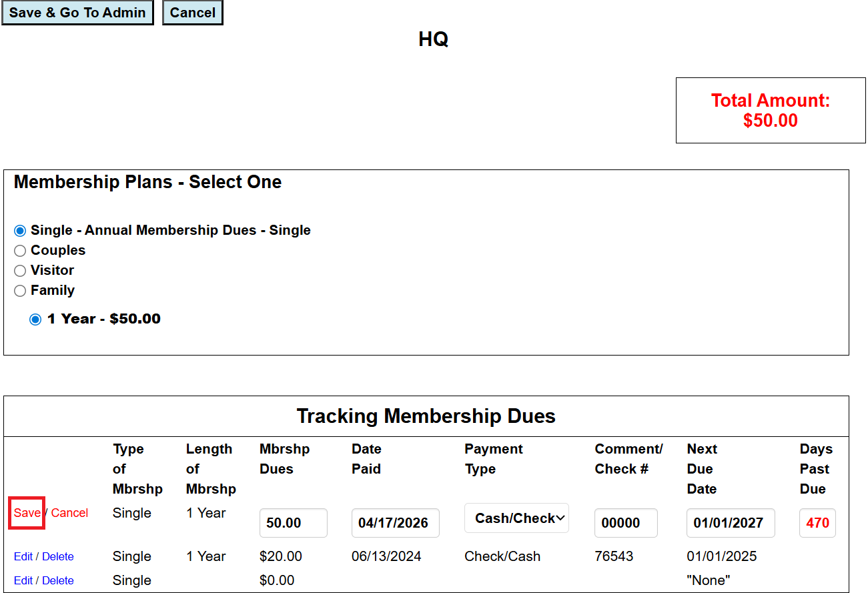Click the Tracking Membership Dues title
The height and width of the screenshot is (593, 868).
(426, 416)
